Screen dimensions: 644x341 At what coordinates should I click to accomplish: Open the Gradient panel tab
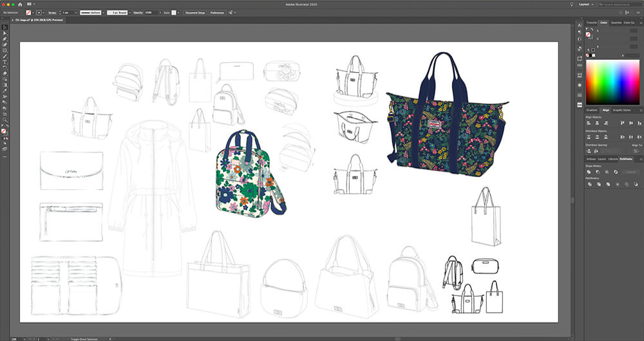pyautogui.click(x=592, y=110)
